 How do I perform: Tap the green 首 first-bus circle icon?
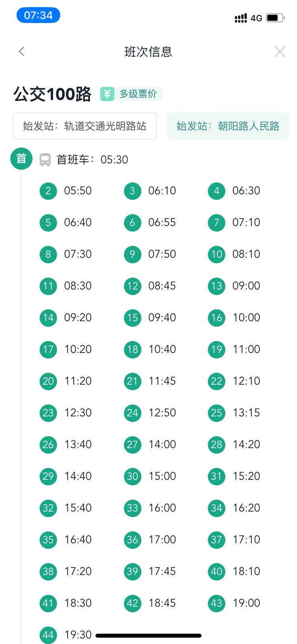[21, 159]
